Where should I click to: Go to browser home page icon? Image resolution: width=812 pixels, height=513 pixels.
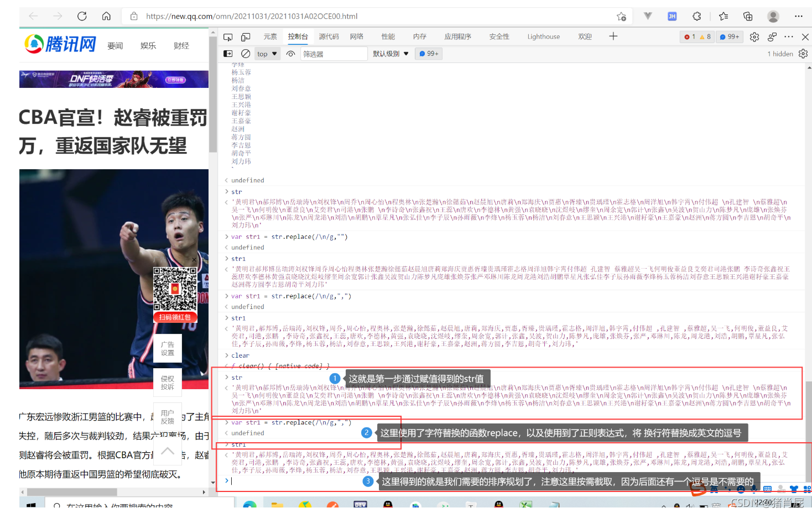106,16
